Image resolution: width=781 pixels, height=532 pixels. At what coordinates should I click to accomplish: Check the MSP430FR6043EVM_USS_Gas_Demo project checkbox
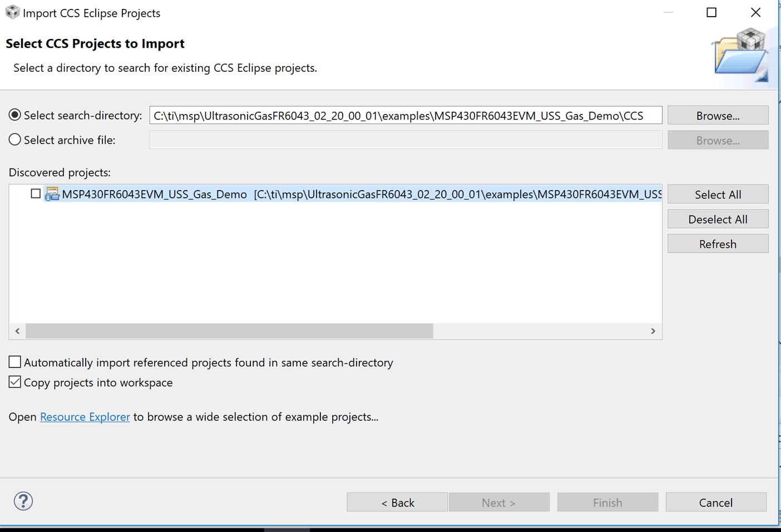[x=36, y=193]
